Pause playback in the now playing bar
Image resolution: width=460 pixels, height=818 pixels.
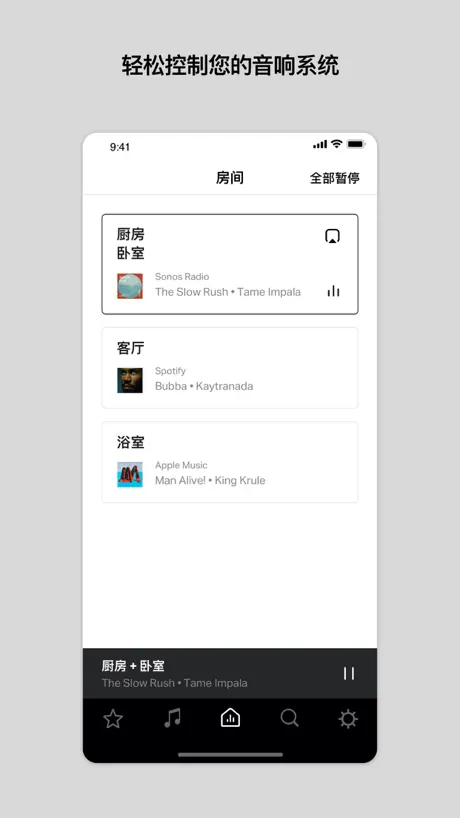(x=349, y=673)
